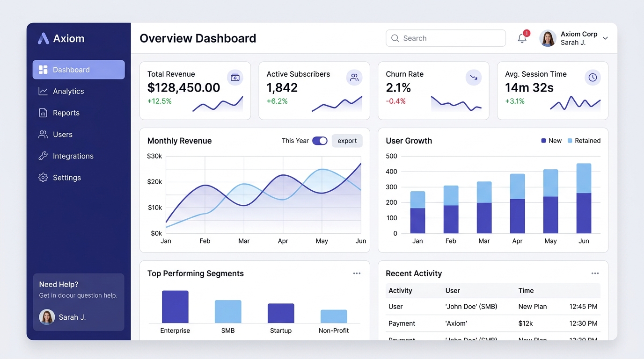
Task: Click the Startup segment bar
Action: click(281, 313)
